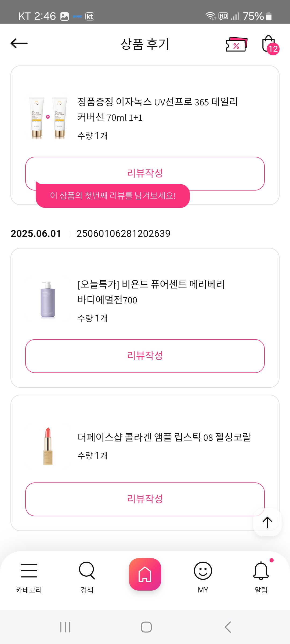Tap the 비욘드 body emulsion thumbnail
Image resolution: width=290 pixels, height=644 pixels.
point(48,300)
